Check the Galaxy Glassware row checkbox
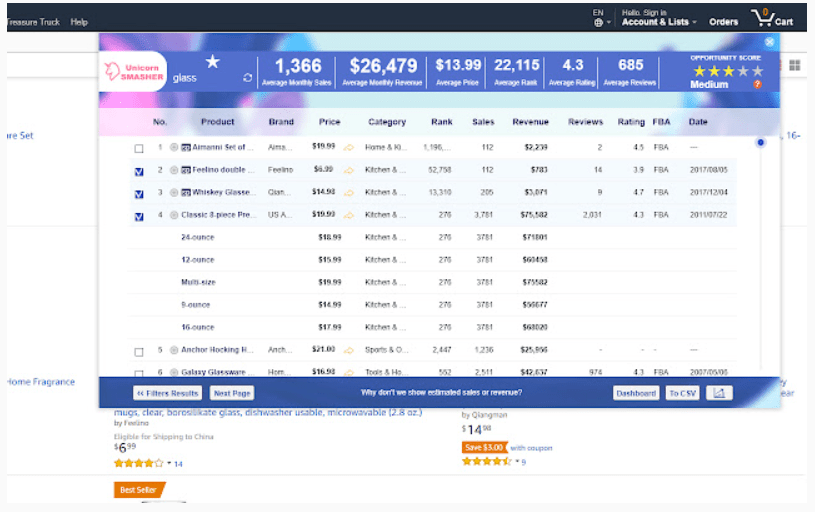Screen dimensions: 815x512 pos(139,373)
